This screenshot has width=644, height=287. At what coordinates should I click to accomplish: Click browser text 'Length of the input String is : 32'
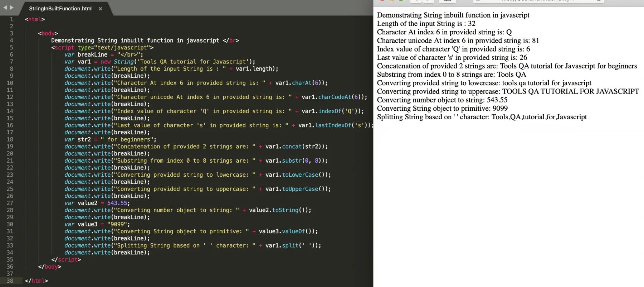[x=426, y=24]
